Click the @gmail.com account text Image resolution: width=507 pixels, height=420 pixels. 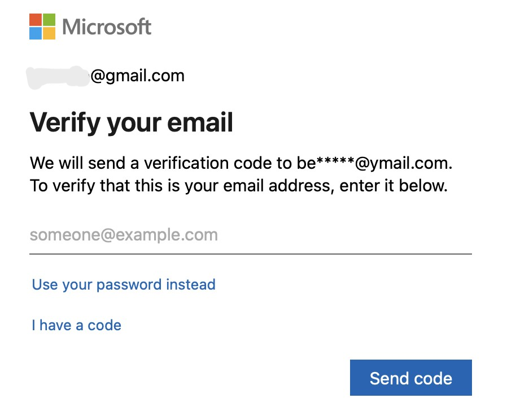pyautogui.click(x=137, y=76)
